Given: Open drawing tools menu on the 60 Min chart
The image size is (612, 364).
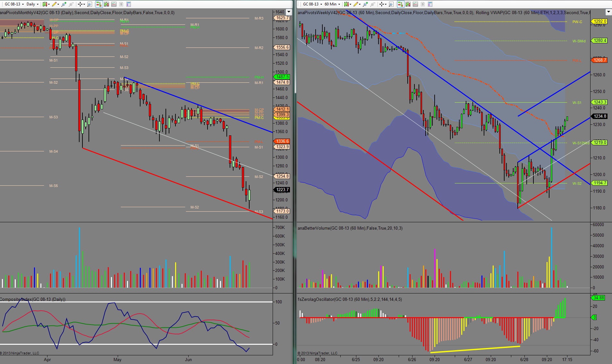Looking at the screenshot, I should pyautogui.click(x=357, y=4).
